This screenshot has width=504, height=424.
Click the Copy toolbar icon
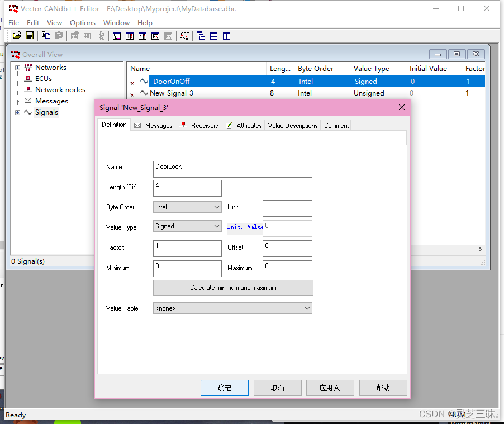tap(46, 36)
